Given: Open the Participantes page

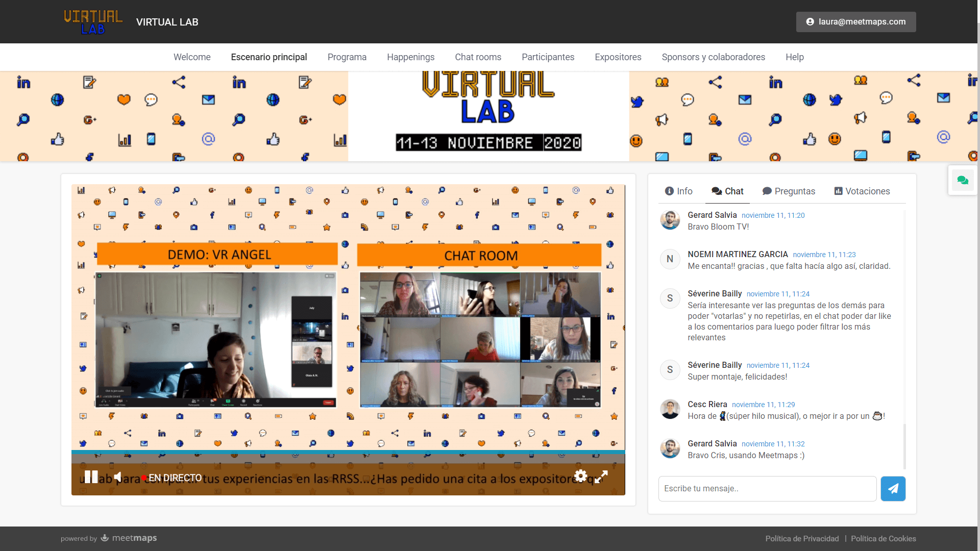Looking at the screenshot, I should [x=548, y=57].
